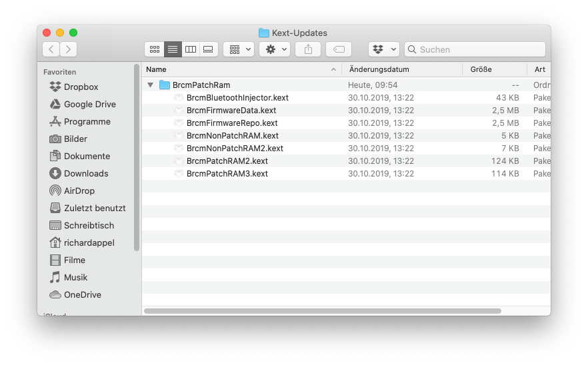Click the kext icon beside BrcmPatchRAM3.kext
This screenshot has height=365, width=588.
(179, 173)
